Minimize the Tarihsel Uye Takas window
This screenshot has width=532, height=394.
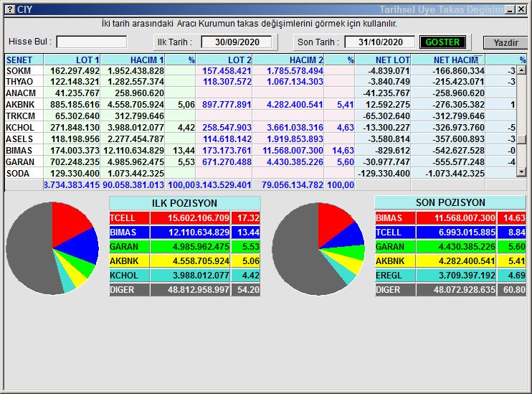[x=509, y=9]
